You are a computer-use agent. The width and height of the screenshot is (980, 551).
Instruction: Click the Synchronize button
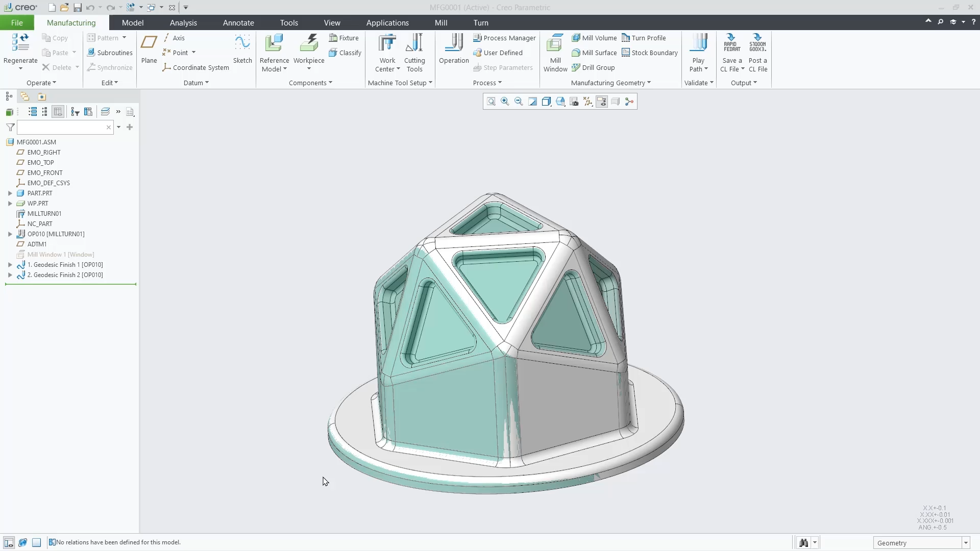pos(110,67)
